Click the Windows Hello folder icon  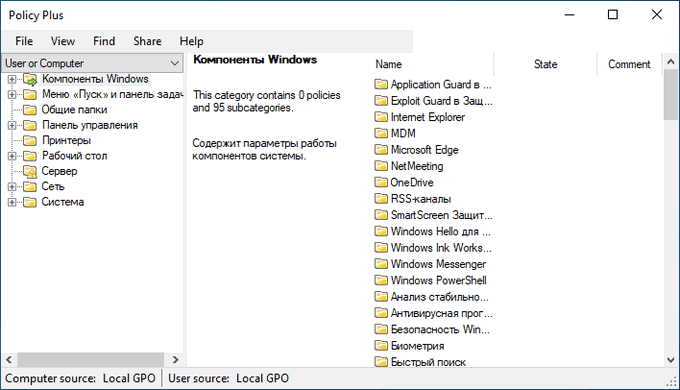click(x=381, y=231)
